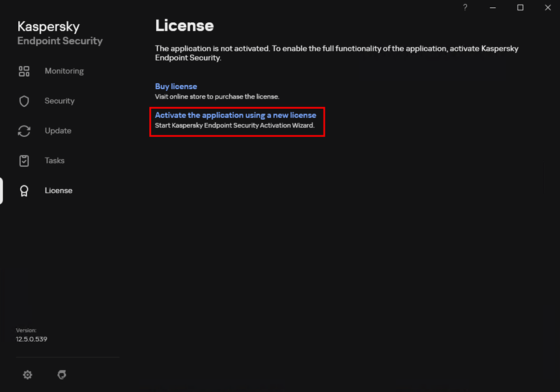Select the Tasks section label
Screen dimensions: 560x392
point(55,161)
